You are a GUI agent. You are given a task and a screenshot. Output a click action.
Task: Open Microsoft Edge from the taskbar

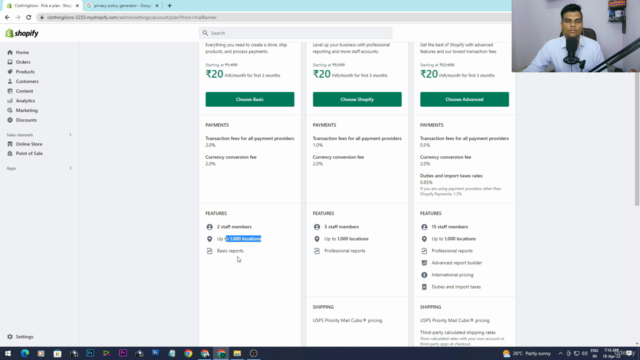(25, 353)
